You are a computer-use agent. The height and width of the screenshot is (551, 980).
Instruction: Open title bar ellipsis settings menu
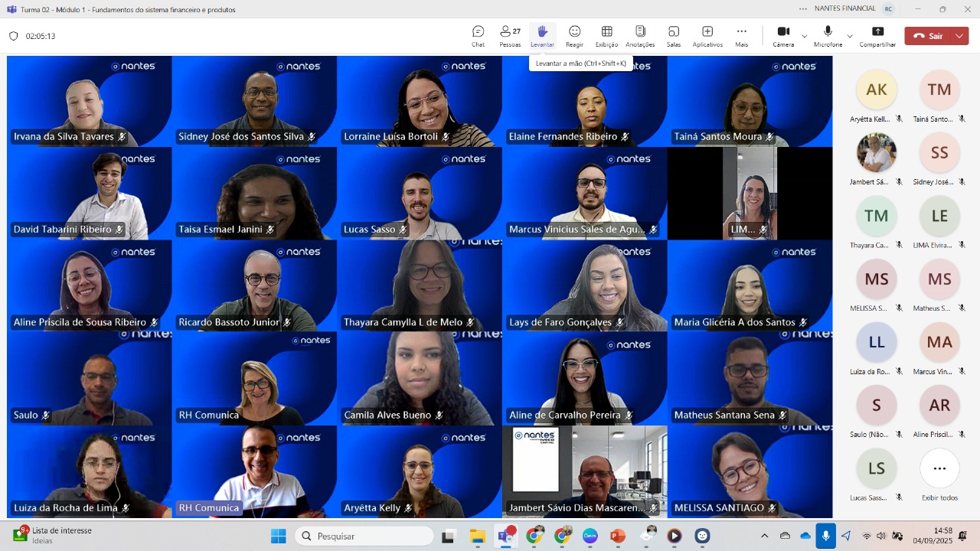802,9
